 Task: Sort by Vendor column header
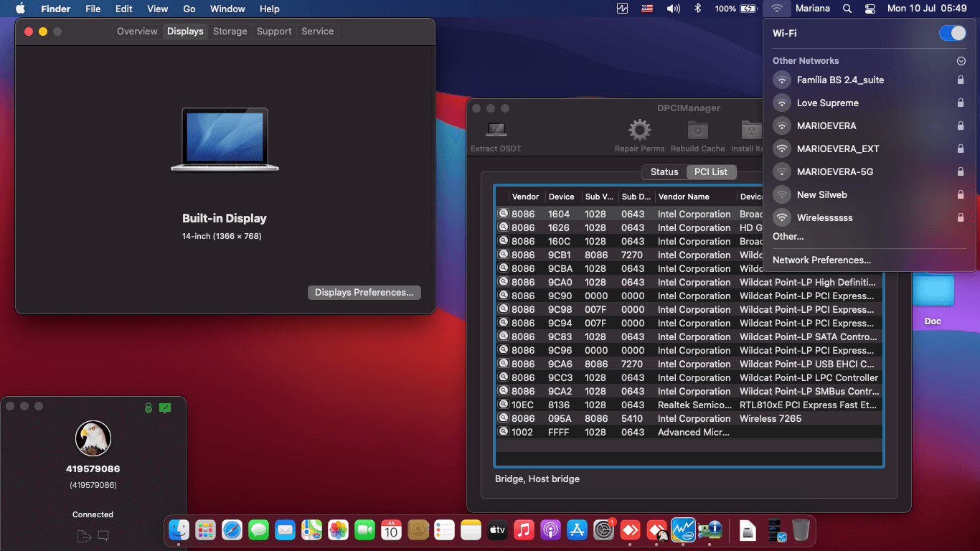pyautogui.click(x=526, y=197)
